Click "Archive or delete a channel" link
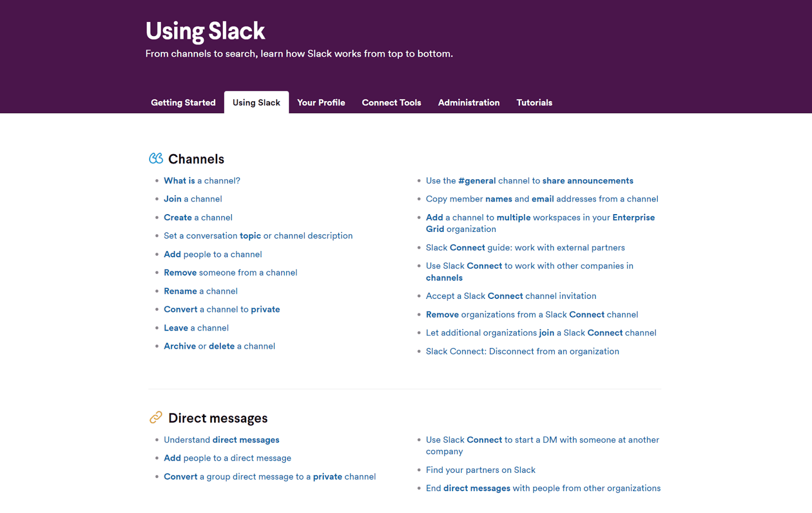The image size is (812, 513). [x=219, y=346]
